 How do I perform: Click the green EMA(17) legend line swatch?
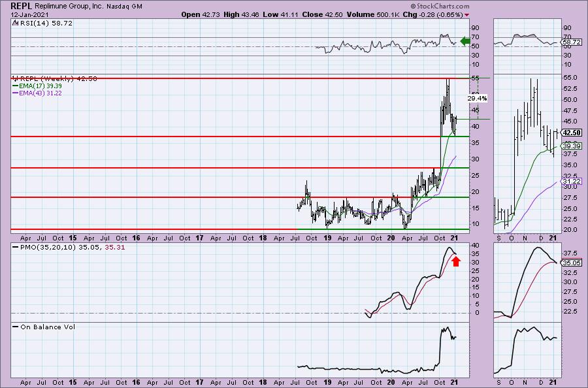[x=15, y=86]
